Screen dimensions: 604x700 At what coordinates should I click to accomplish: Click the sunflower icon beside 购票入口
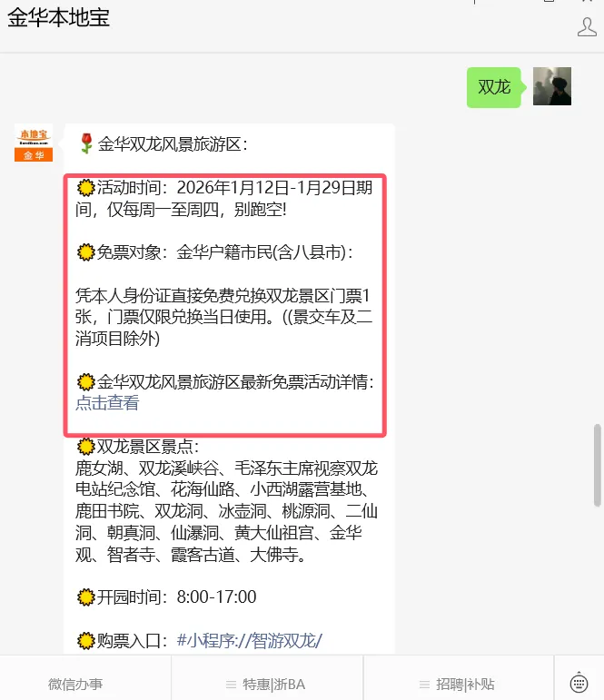point(85,641)
